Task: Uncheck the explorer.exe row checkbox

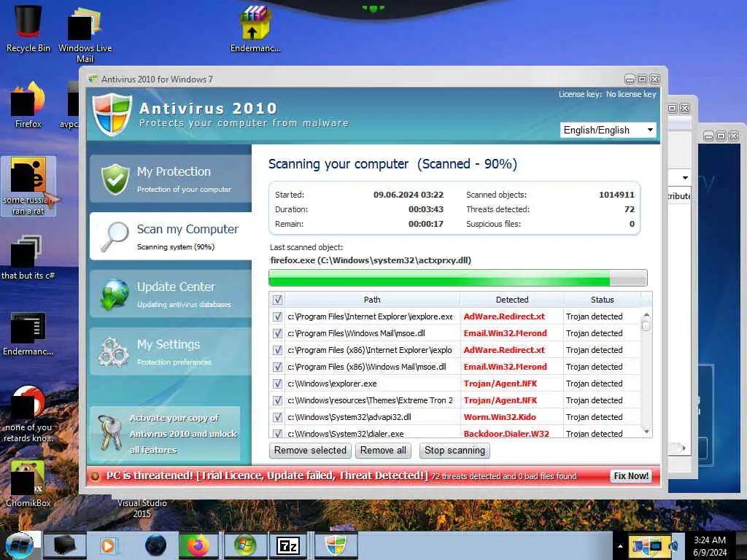Action: pyautogui.click(x=278, y=384)
